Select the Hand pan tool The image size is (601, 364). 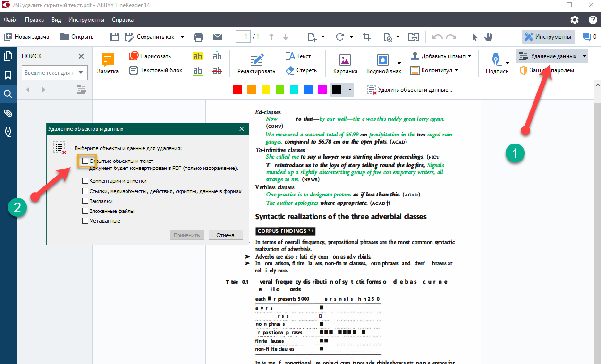[488, 37]
